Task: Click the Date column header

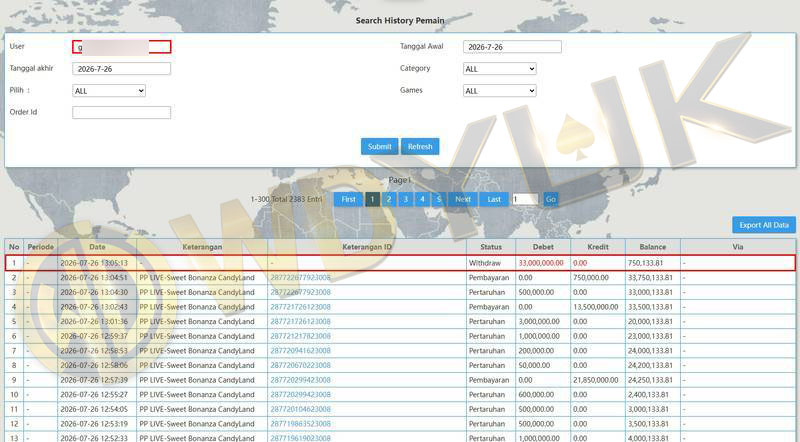Action: pyautogui.click(x=97, y=247)
